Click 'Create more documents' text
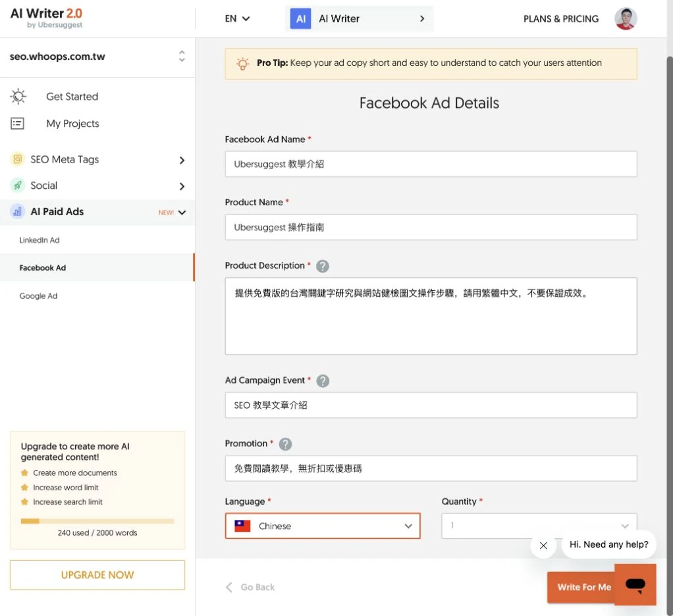This screenshot has width=673, height=616. 75,473
